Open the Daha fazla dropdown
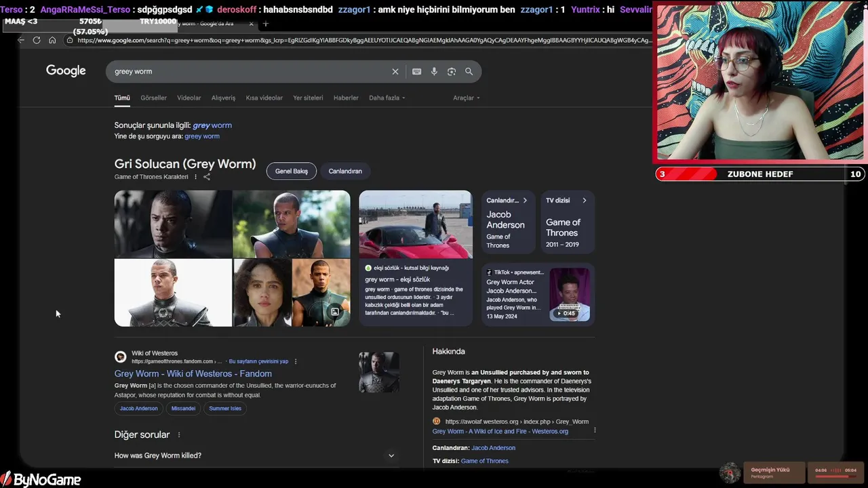The height and width of the screenshot is (488, 868). (x=387, y=98)
